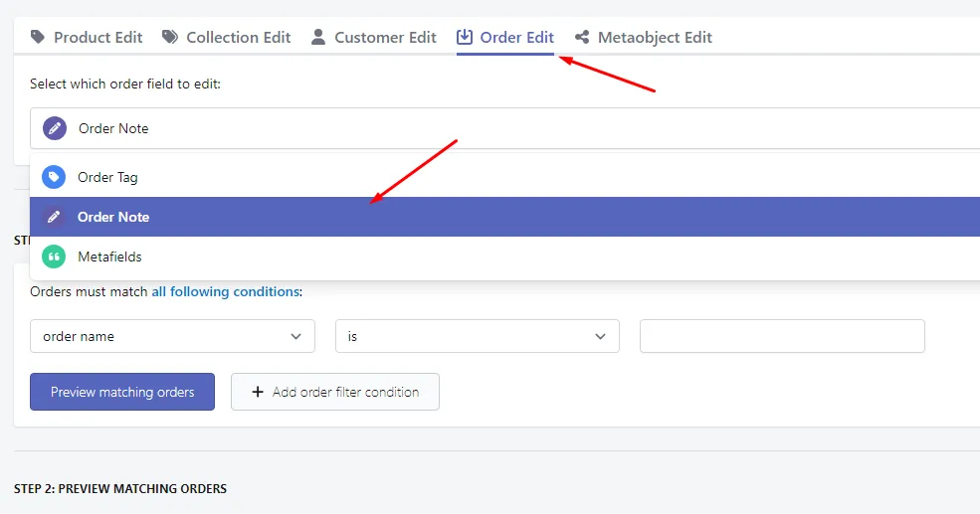Open the order name dropdown
This screenshot has height=514, width=980.
172,336
